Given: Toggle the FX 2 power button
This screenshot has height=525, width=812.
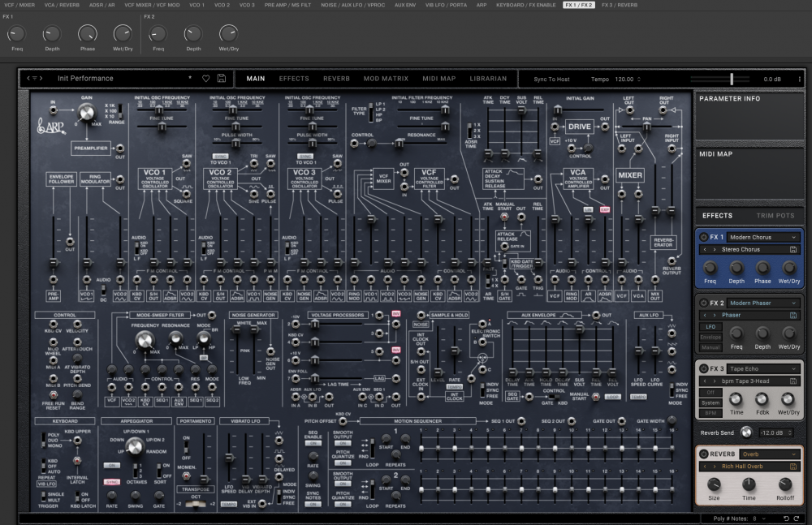Looking at the screenshot, I should click(703, 303).
